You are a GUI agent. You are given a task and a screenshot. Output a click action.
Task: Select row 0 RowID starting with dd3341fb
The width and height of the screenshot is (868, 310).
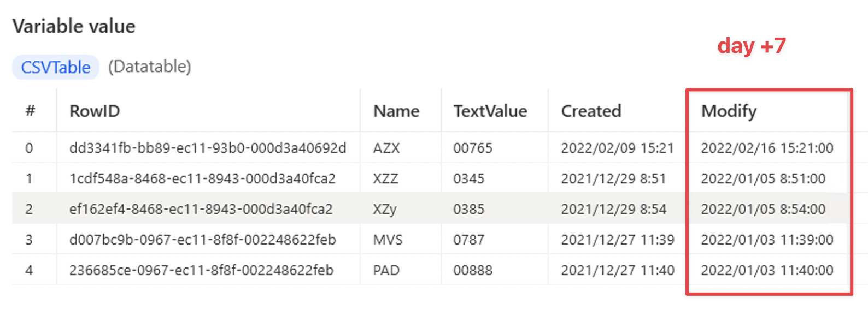(x=208, y=148)
